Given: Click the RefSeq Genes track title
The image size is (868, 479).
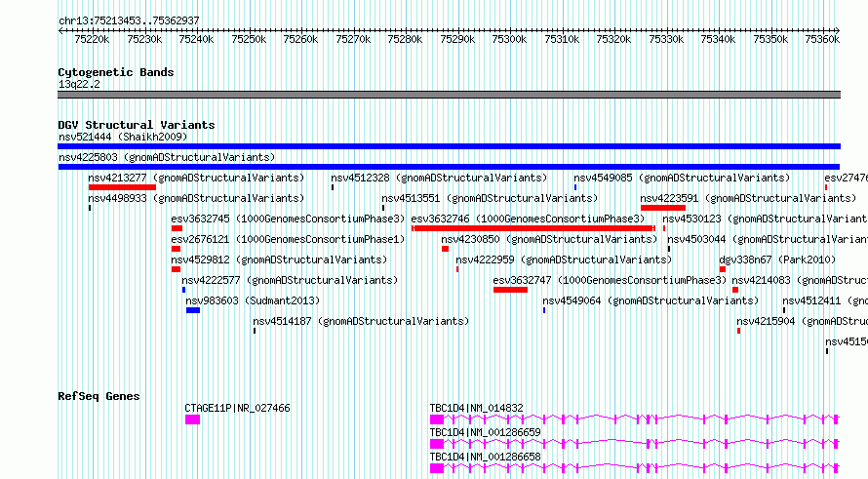Looking at the screenshot, I should tap(99, 396).
